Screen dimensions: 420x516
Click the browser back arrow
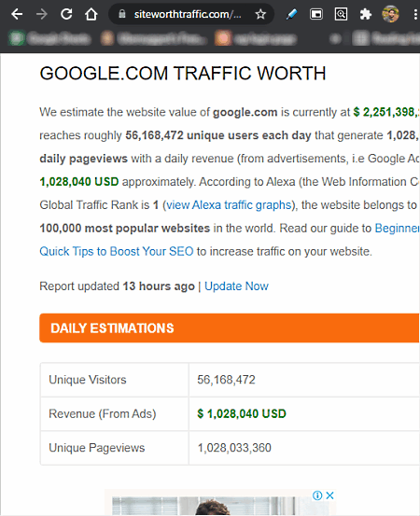point(17,14)
